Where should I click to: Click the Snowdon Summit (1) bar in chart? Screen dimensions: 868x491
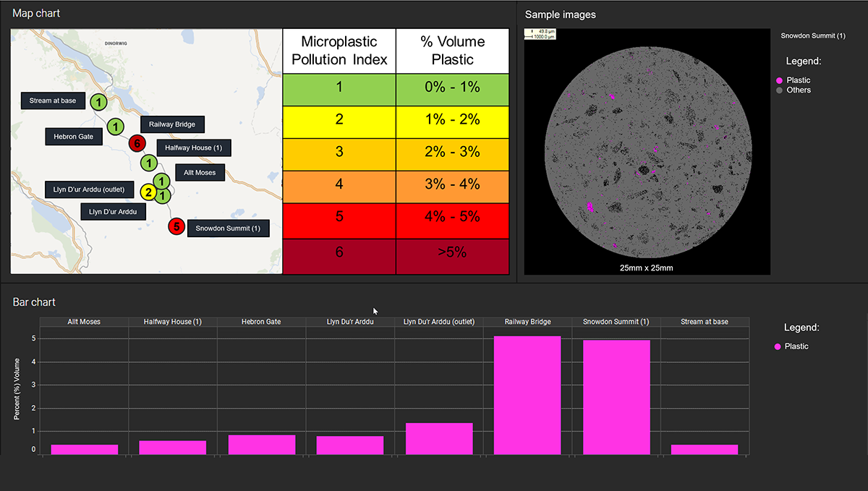616,397
